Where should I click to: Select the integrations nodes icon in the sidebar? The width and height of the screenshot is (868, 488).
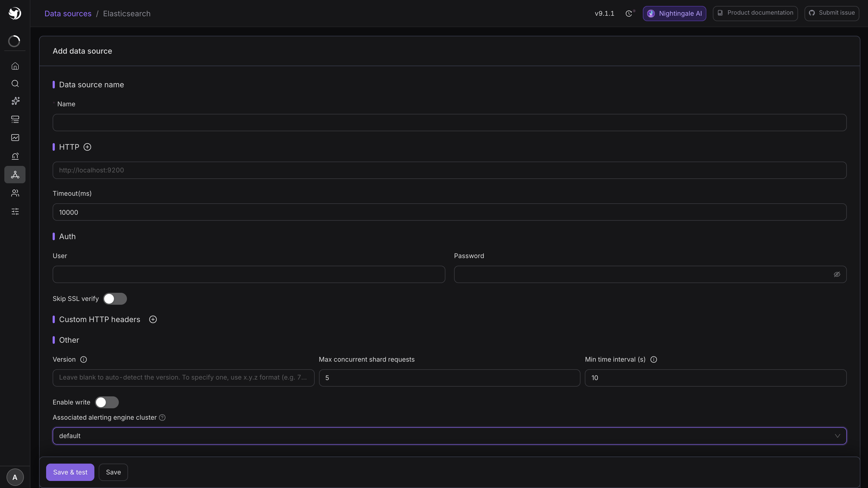click(15, 174)
